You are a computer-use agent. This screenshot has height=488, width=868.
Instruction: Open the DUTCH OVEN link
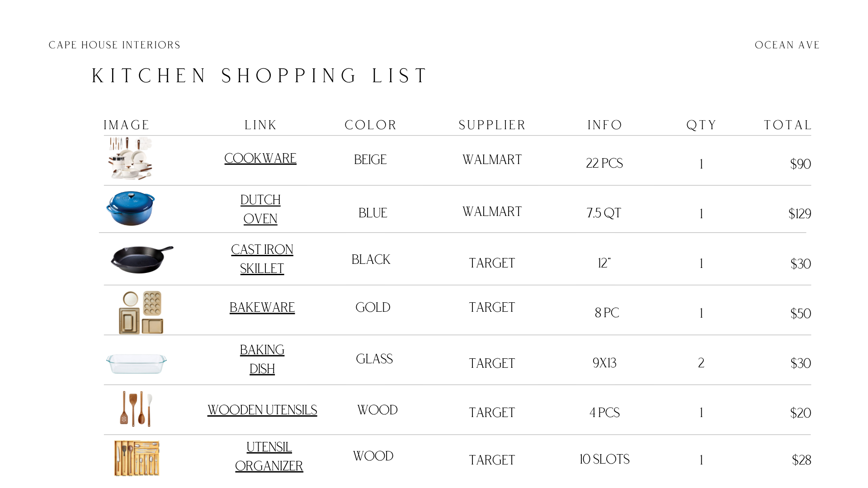pyautogui.click(x=260, y=209)
